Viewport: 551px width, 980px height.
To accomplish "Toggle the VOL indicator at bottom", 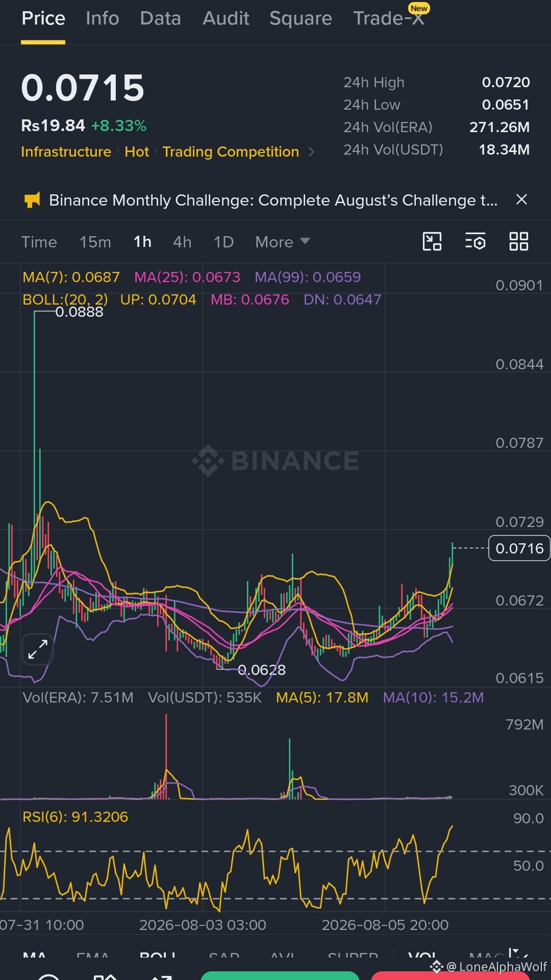I will (422, 956).
